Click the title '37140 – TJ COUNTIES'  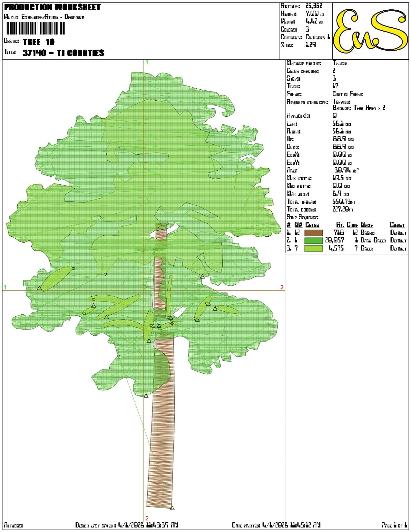tap(64, 53)
